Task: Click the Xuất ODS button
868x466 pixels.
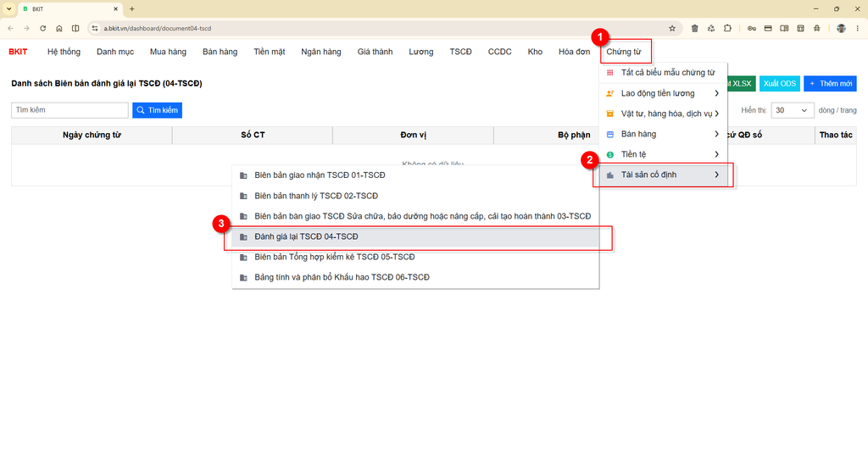Action: [780, 84]
